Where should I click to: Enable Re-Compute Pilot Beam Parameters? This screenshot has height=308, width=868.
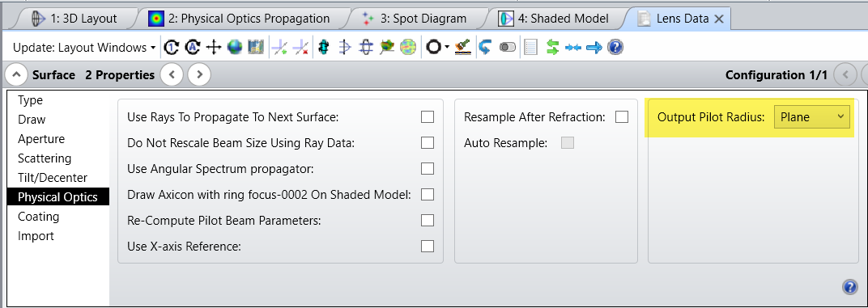point(427,220)
